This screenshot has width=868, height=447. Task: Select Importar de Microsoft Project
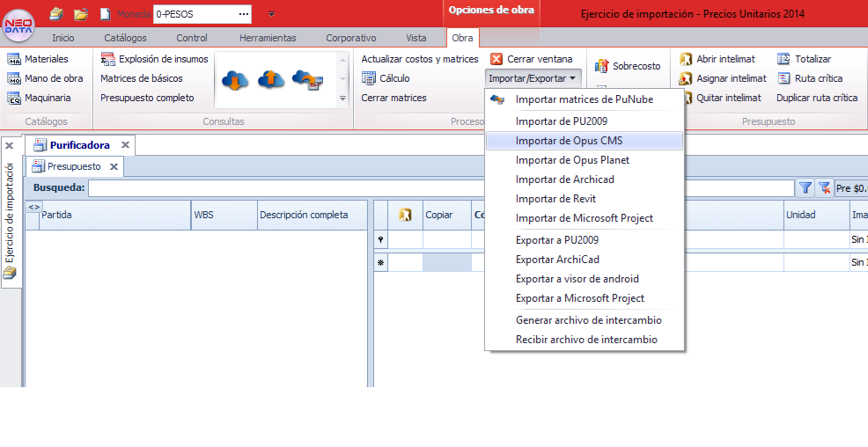click(584, 218)
